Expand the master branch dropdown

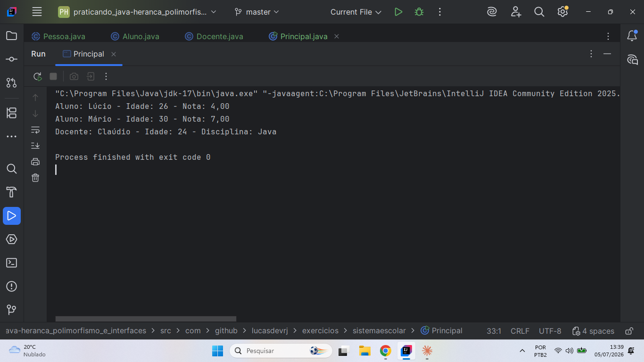coord(257,12)
